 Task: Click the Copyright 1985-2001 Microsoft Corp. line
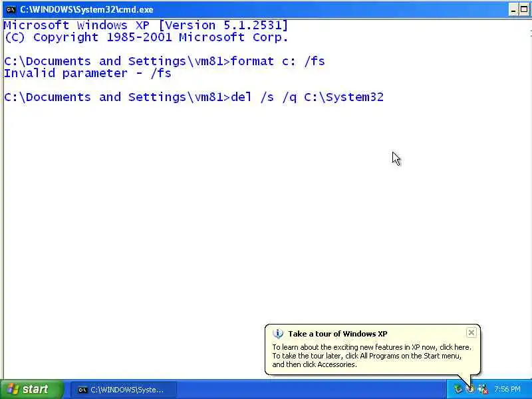point(146,37)
